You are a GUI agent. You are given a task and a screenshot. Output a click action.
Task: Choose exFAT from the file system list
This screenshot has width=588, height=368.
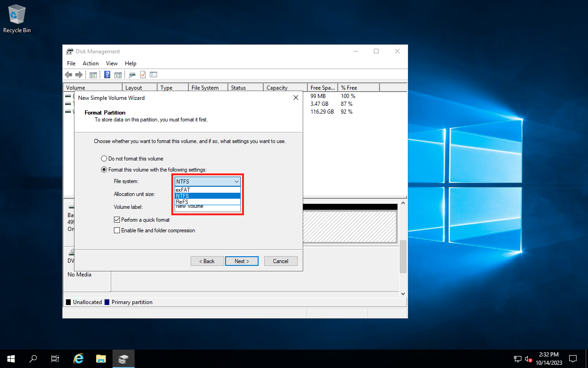point(208,190)
